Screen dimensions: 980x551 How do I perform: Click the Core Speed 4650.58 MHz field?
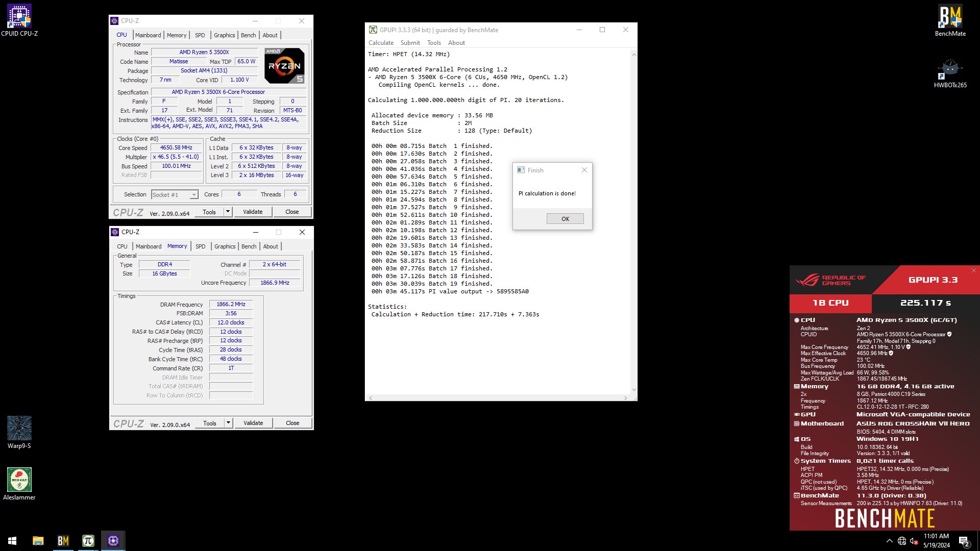point(176,148)
